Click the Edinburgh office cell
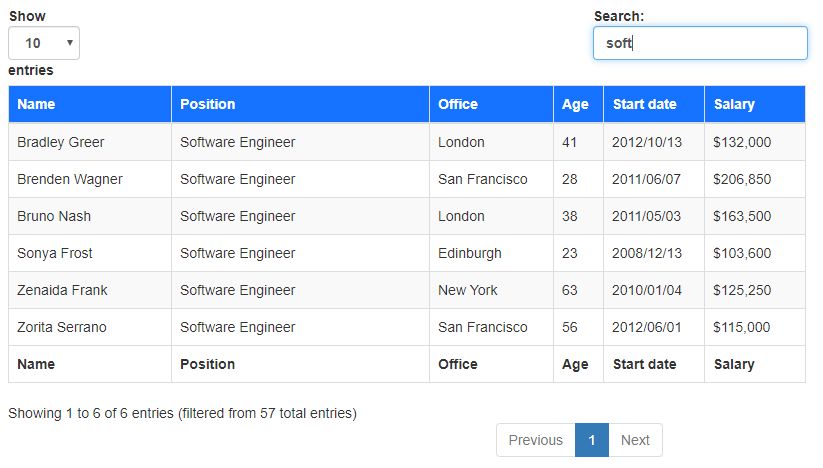The width and height of the screenshot is (823, 468). 470,253
